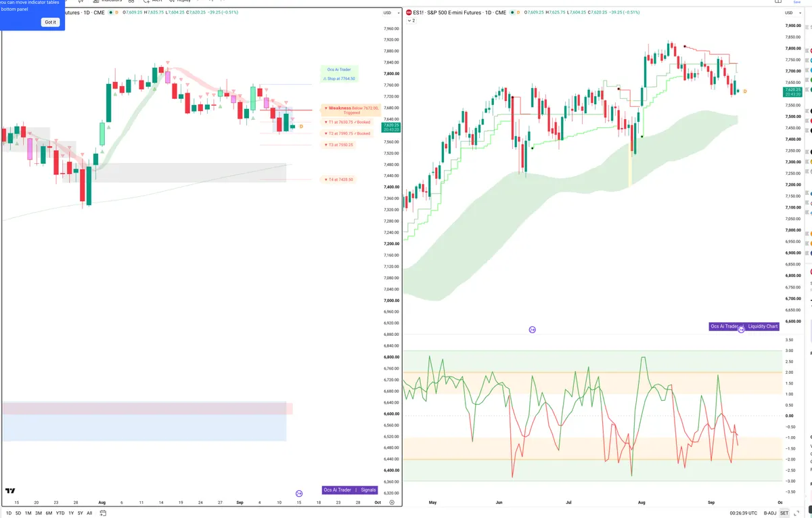The height and width of the screenshot is (518, 812).
Task: Select the 5Y time range
Action: [x=81, y=513]
